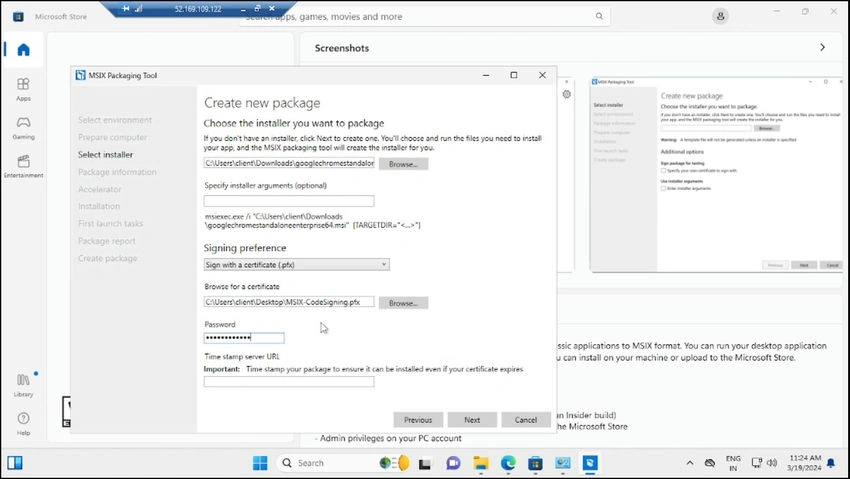Click Store search apps box
This screenshot has height=479, width=850.
click(x=426, y=16)
